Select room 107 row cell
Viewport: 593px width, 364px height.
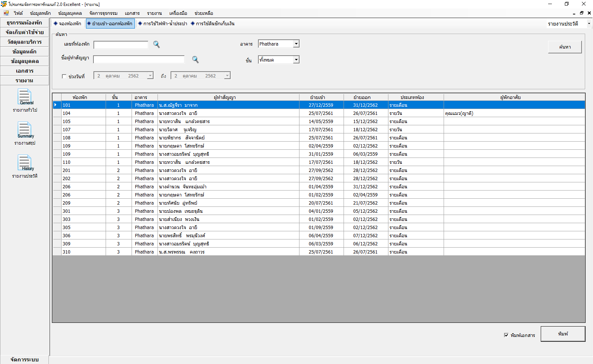[83, 130]
